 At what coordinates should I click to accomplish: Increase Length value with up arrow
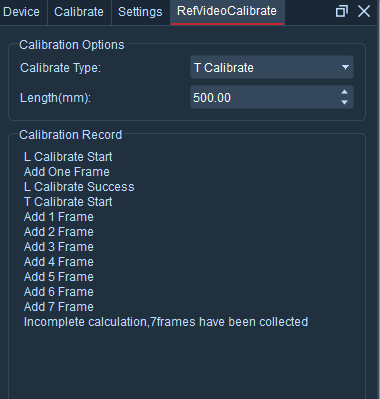(x=345, y=92)
